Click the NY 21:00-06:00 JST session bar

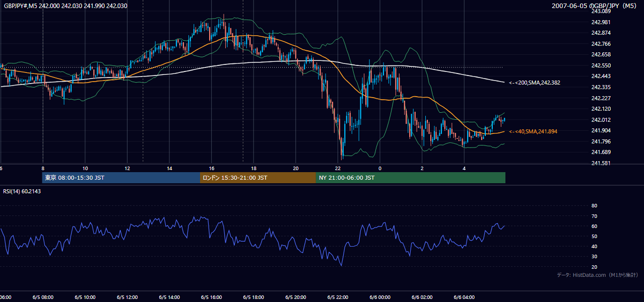pyautogui.click(x=411, y=178)
